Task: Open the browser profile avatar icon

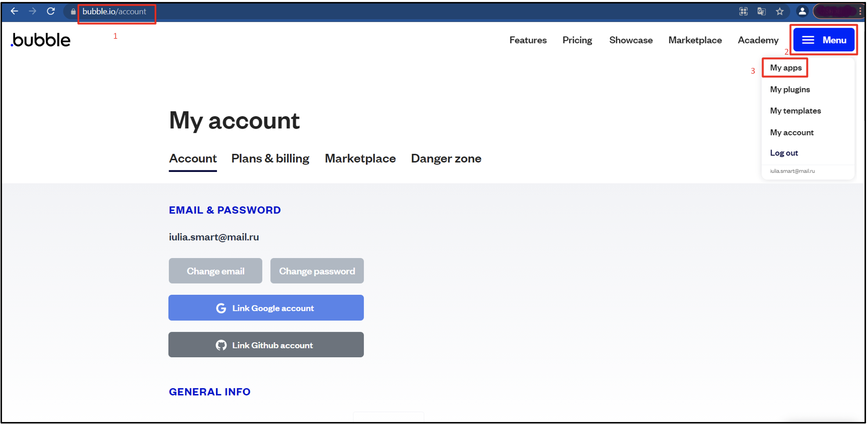Action: [x=802, y=11]
